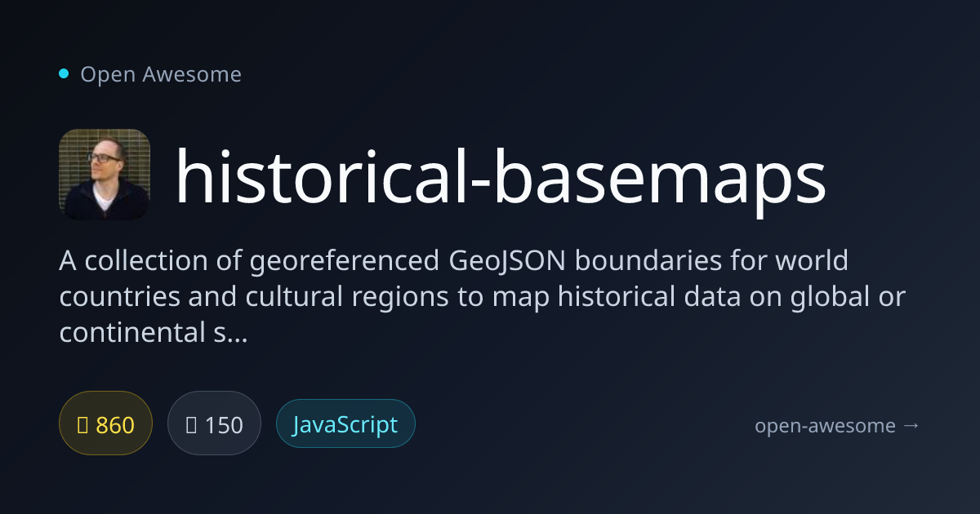Click the fork icon in the 150 badge

pos(191,424)
